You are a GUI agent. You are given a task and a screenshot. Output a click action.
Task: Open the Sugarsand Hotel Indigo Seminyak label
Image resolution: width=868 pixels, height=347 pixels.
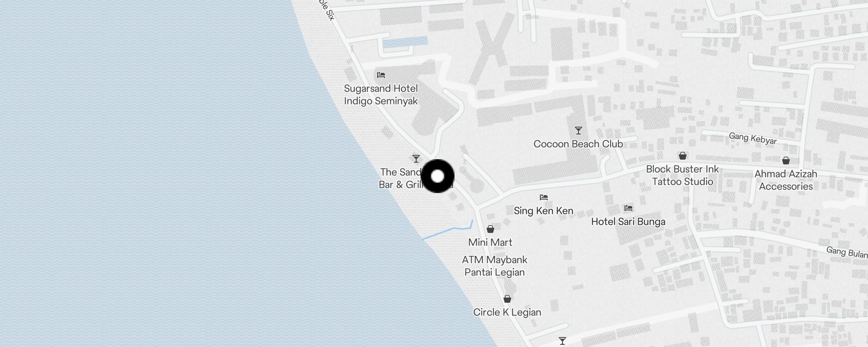pyautogui.click(x=381, y=95)
